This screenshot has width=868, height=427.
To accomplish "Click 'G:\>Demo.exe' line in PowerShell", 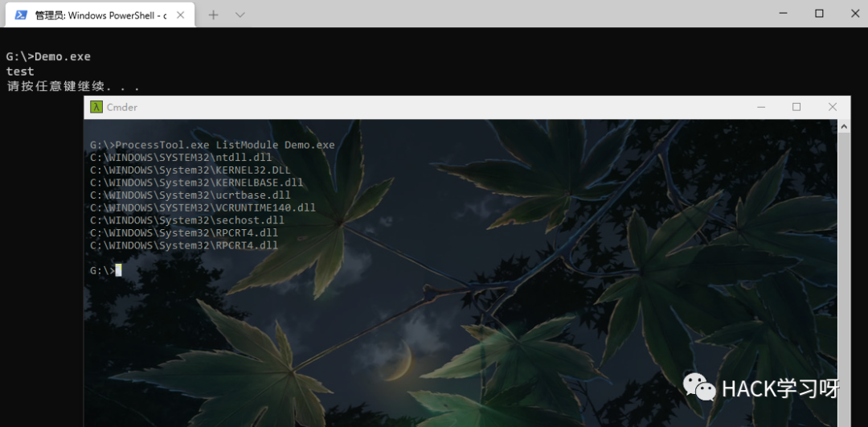I will pyautogui.click(x=48, y=56).
